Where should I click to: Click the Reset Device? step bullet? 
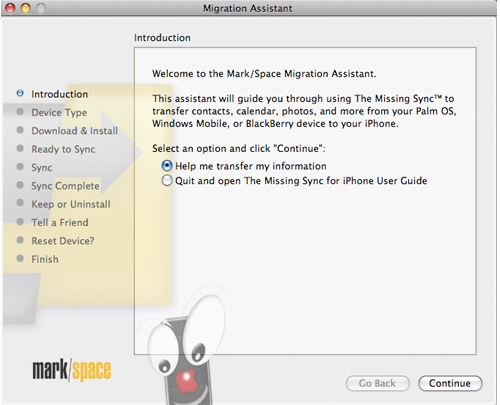[x=20, y=240]
